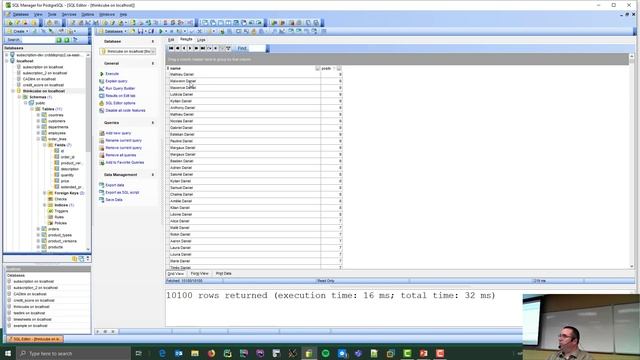Open Spotify from taskbar

click(325, 353)
